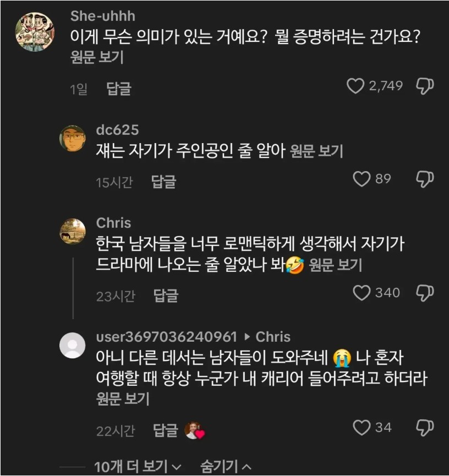Open the Chris mention in the reply
Viewport: 449px width, 476px height.
tap(273, 337)
